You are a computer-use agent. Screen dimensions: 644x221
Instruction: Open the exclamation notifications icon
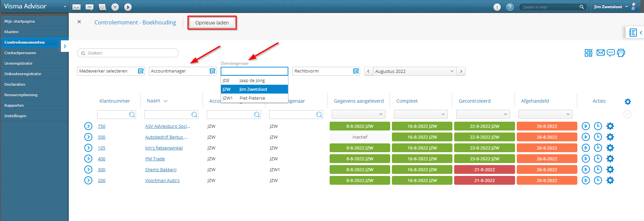point(497,7)
